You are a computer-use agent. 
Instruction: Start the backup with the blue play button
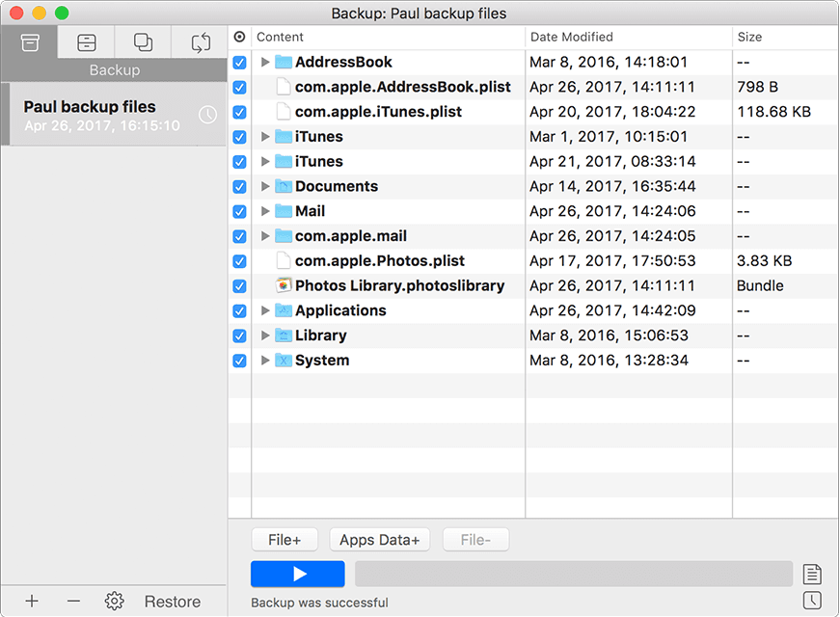pyautogui.click(x=297, y=574)
